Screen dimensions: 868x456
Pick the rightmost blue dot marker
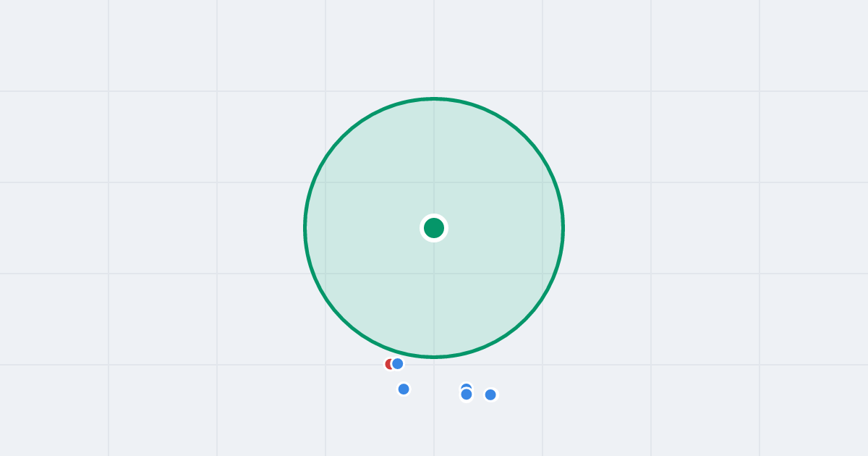pos(490,394)
